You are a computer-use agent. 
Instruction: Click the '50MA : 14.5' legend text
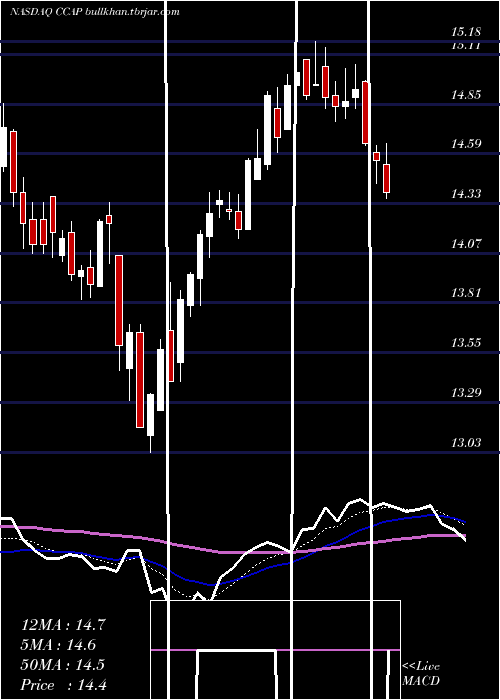pyautogui.click(x=63, y=665)
